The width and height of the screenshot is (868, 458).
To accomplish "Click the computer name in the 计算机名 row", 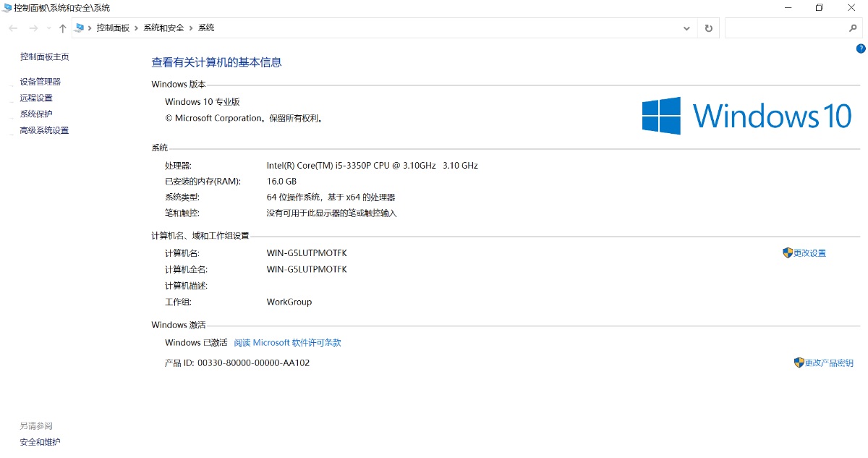I will click(x=307, y=253).
